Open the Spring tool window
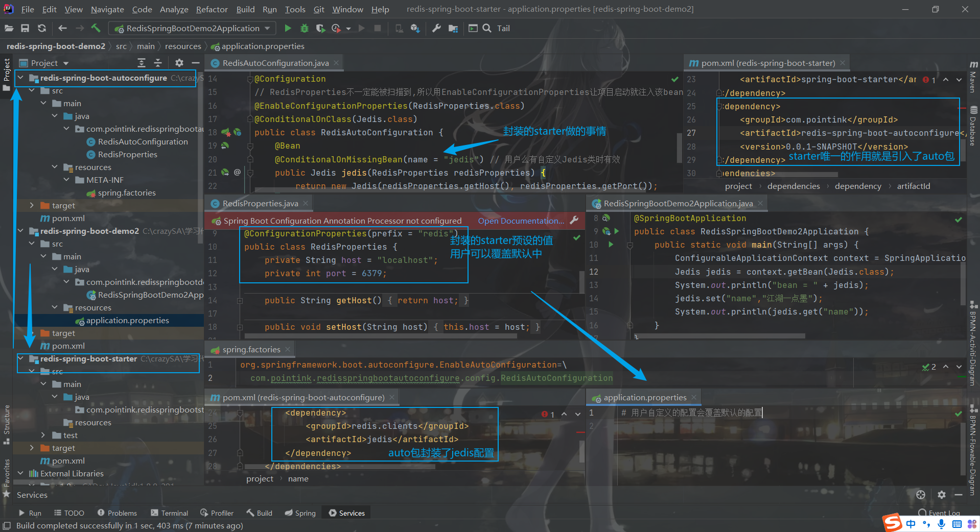The width and height of the screenshot is (980, 532). click(x=300, y=513)
